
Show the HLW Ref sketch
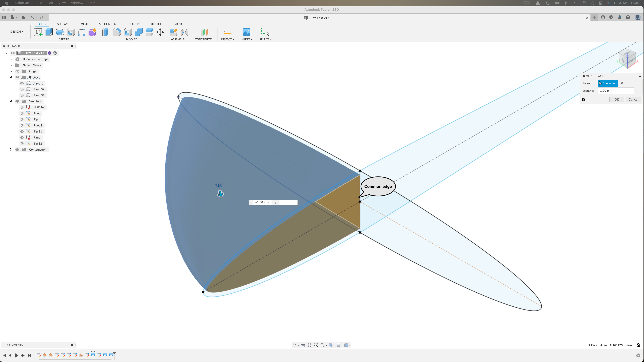click(22, 107)
